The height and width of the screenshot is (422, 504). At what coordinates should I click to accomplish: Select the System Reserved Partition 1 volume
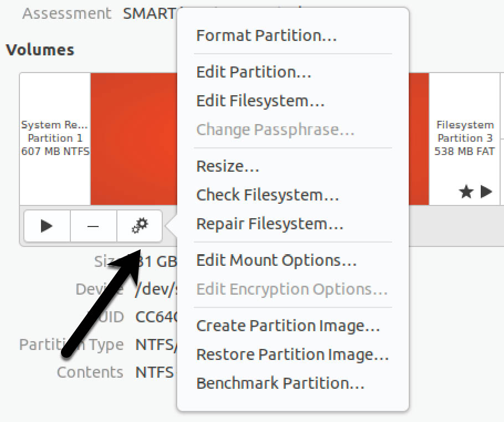55,138
